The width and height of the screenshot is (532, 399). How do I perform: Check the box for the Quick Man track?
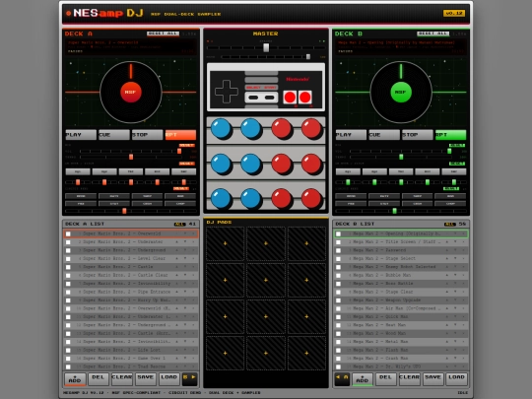pos(338,317)
